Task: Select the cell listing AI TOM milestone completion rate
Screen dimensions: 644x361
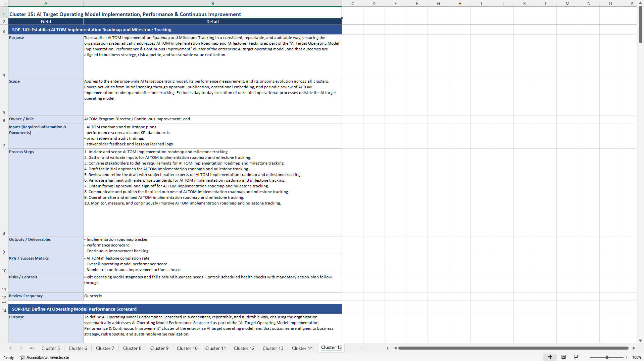Action: tap(212, 265)
